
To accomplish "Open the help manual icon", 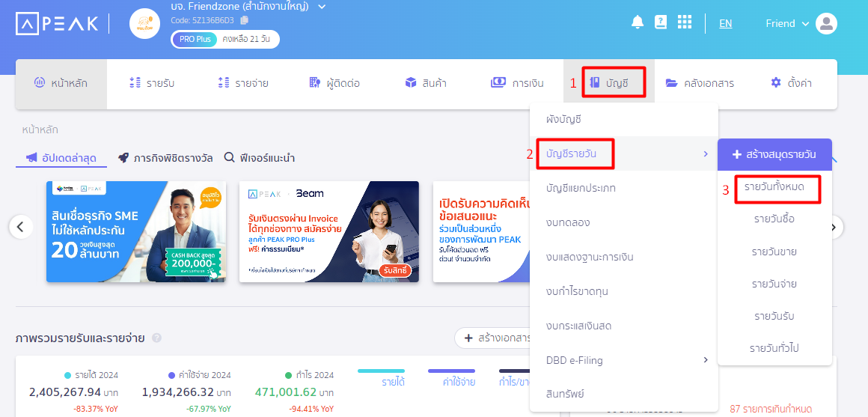I will (x=661, y=22).
